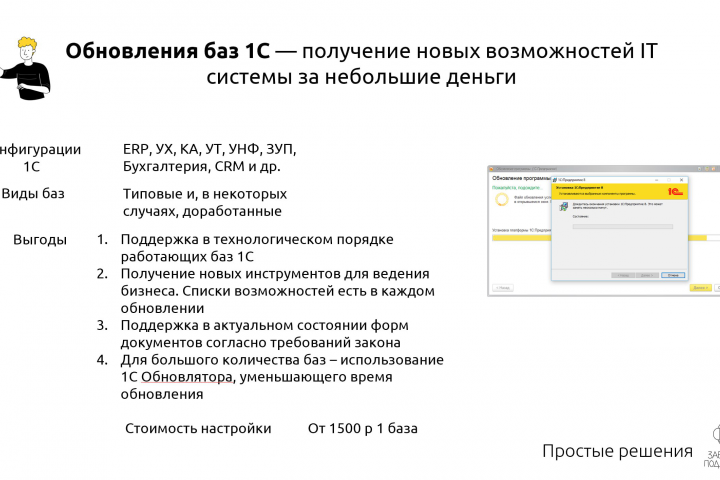Close the 1C:Предприятие 8 installer dialog

[x=682, y=180]
